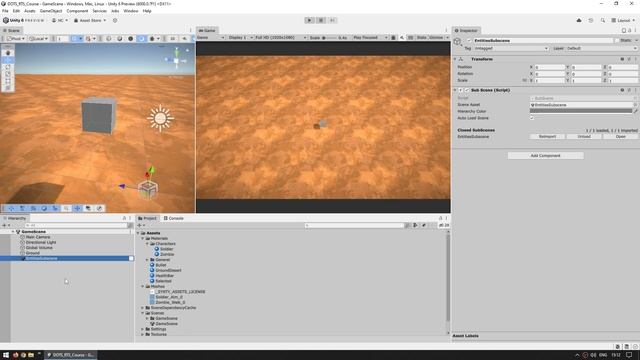Select the Bullet material in Project
640x360 pixels.
tap(161, 265)
